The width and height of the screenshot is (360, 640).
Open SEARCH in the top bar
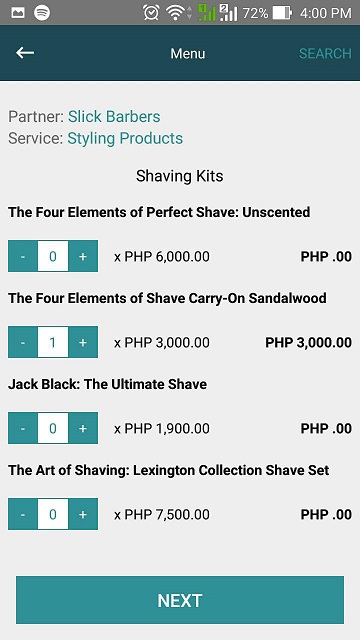(325, 53)
